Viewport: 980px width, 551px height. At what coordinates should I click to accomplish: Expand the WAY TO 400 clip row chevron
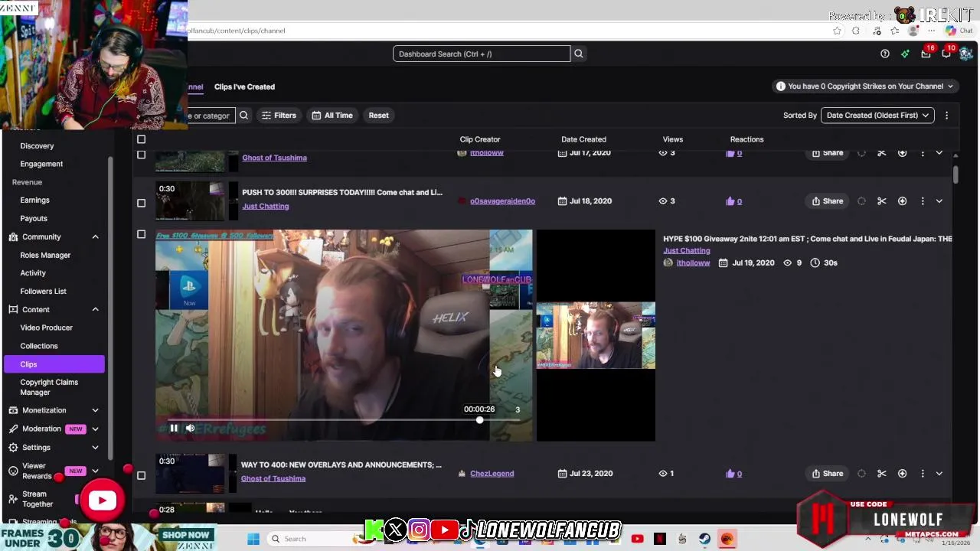(x=939, y=474)
